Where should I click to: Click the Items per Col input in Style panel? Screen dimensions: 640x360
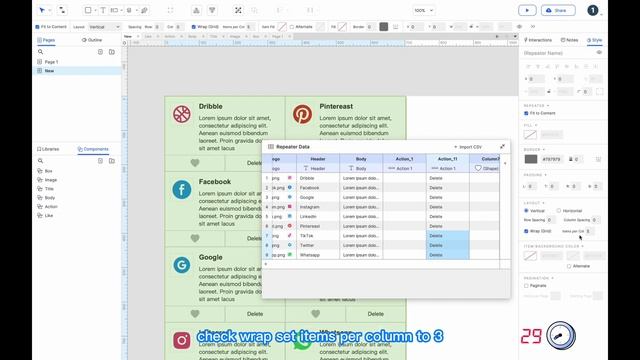point(590,231)
